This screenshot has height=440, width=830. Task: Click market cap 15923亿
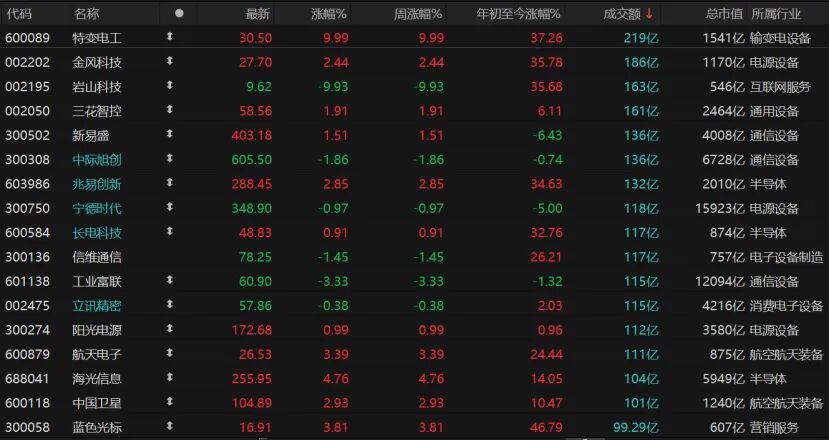pos(720,209)
